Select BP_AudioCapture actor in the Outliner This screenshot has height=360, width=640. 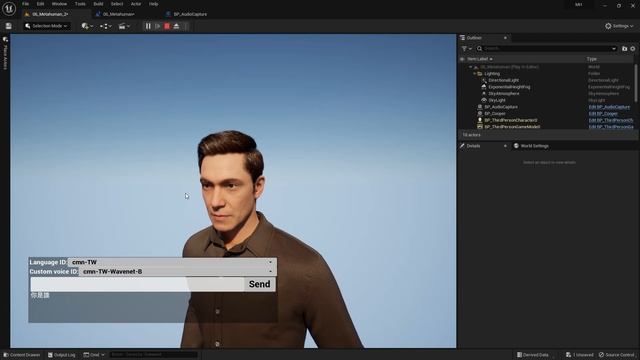[501, 107]
